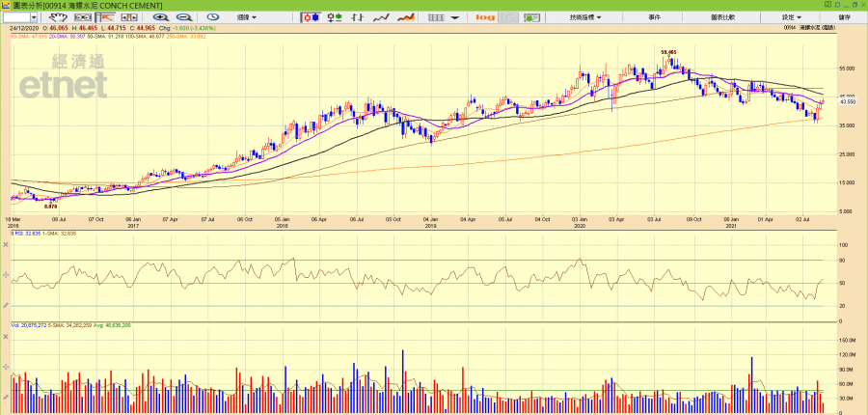Open the 技術指標 menu
868x415 pixels.
click(x=585, y=17)
